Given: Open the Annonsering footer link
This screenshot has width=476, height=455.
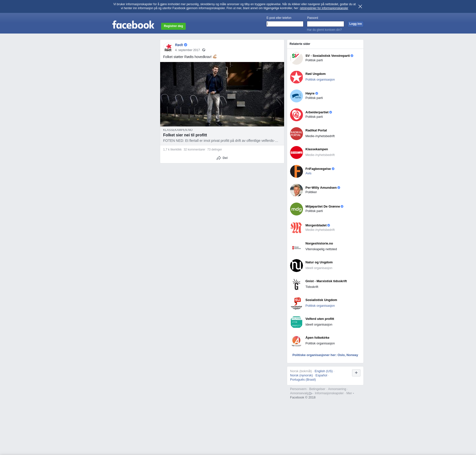Looking at the screenshot, I should [x=337, y=389].
